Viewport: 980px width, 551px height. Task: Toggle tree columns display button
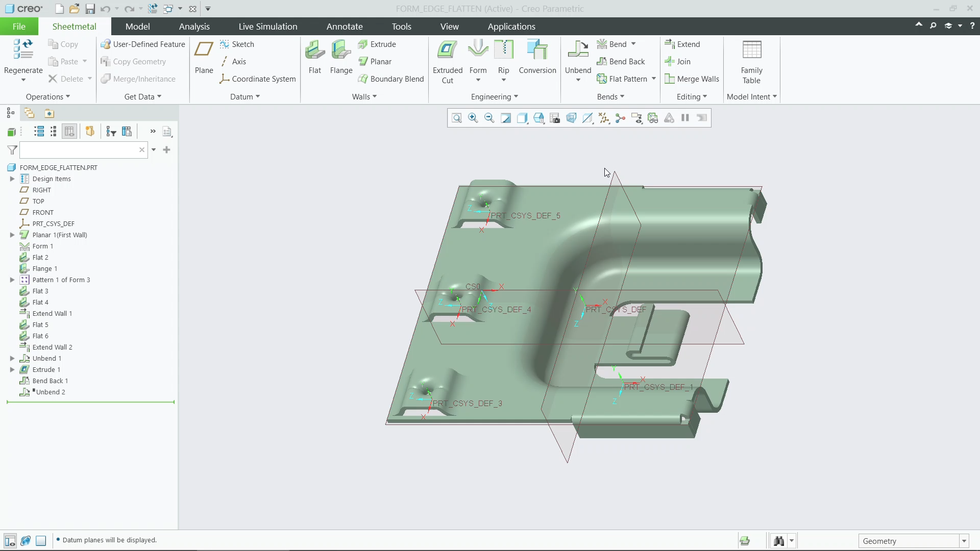(x=69, y=132)
